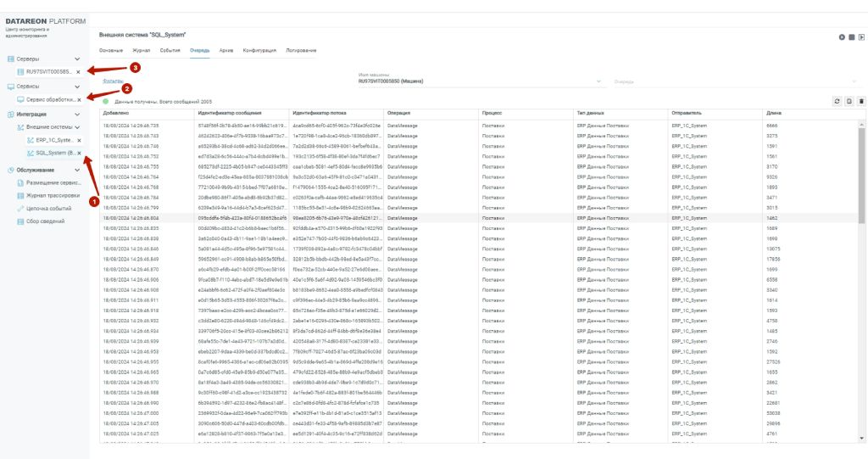Sort by the Отправитель column header
The width and height of the screenshot is (868, 459).
[687, 113]
